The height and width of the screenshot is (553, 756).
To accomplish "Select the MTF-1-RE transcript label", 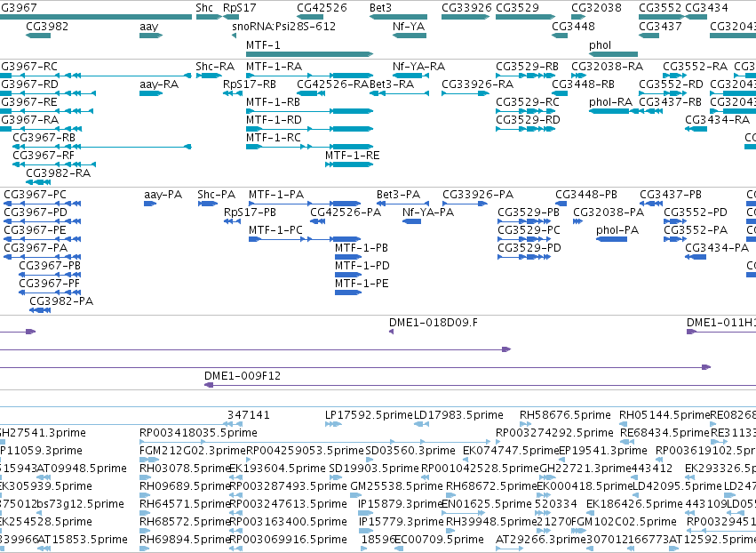I will click(353, 156).
